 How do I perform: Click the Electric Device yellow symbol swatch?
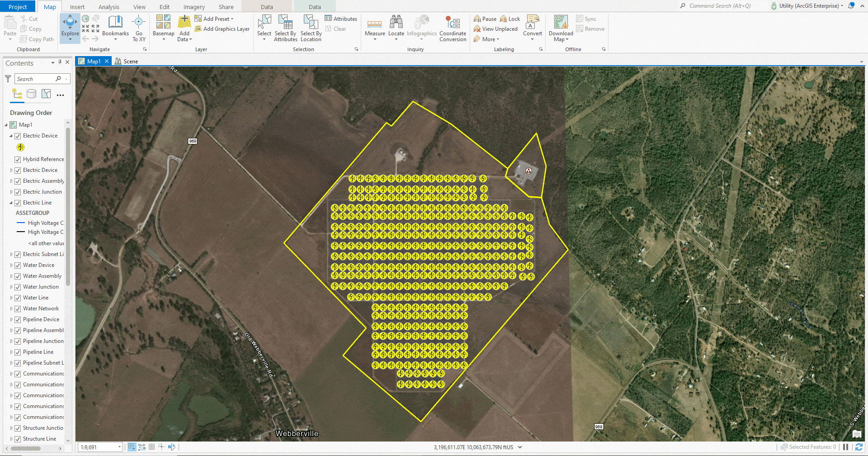pyautogui.click(x=20, y=147)
